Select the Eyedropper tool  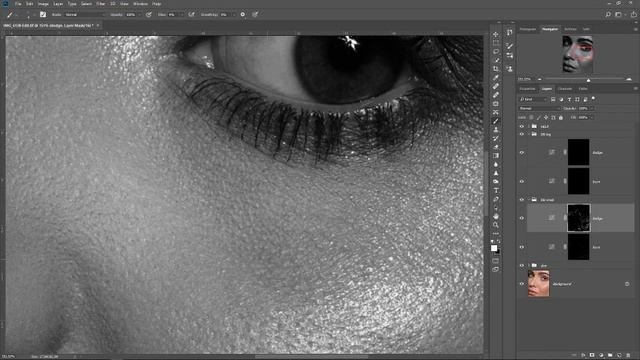(496, 78)
